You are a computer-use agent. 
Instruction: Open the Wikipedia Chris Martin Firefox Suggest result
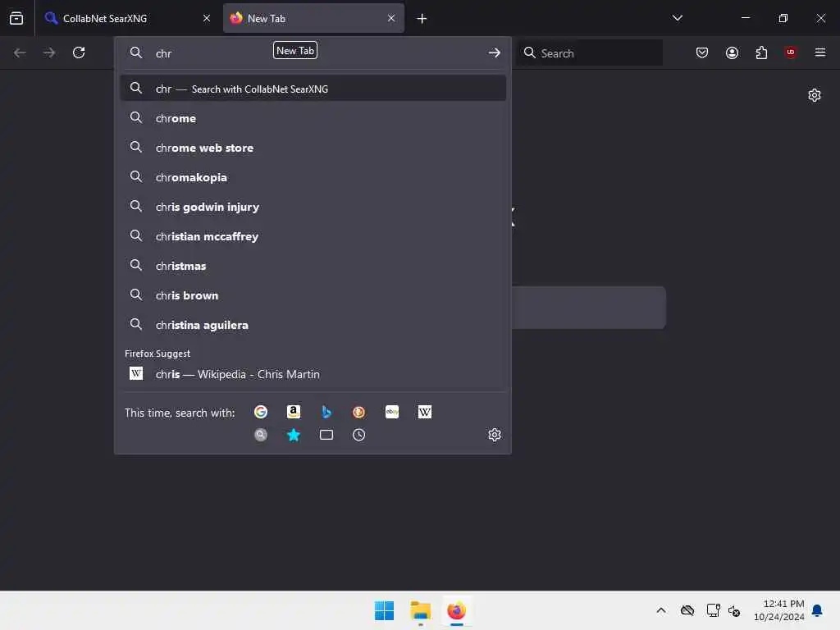pos(313,374)
